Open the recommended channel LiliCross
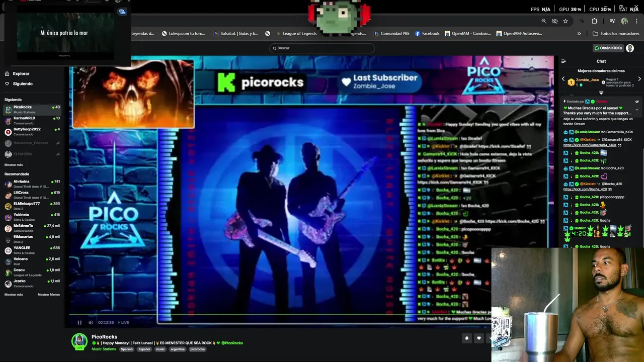Viewport: 644px width, 362px height. [x=32, y=195]
